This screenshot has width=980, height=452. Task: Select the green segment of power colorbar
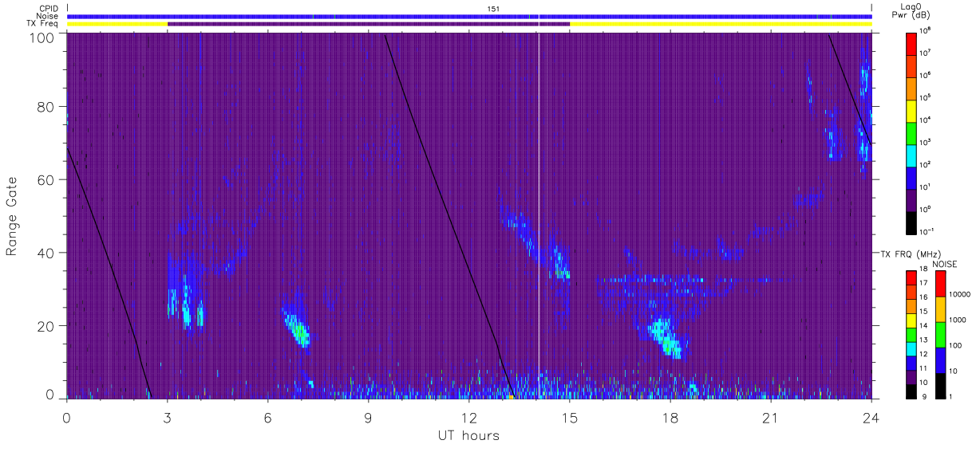click(x=911, y=132)
